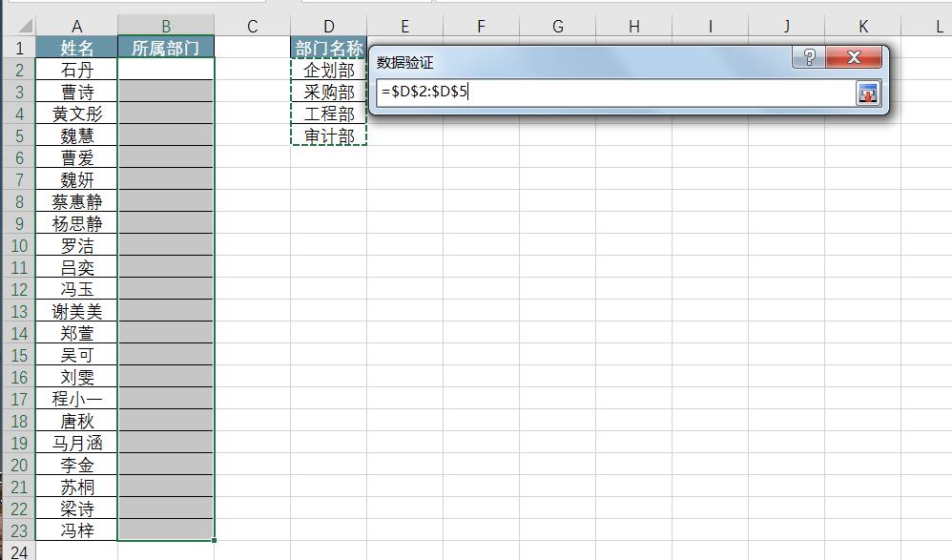Screen dimensions: 952x560
Task: Click the 所属部门 header cell
Action: [x=166, y=48]
